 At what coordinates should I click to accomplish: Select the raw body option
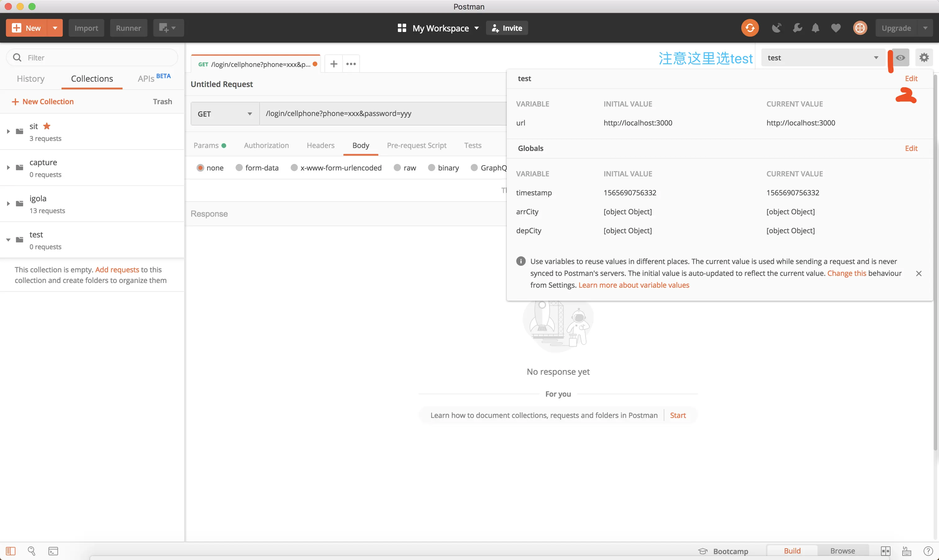tap(397, 168)
